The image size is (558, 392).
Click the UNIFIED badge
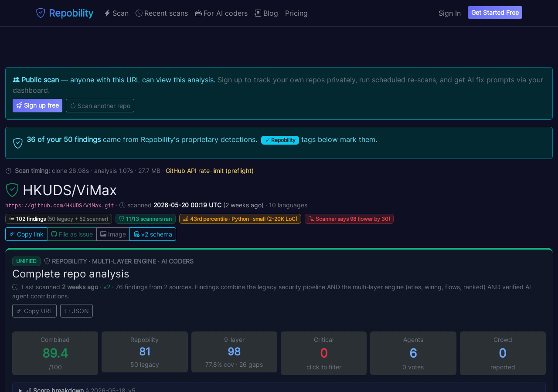(26, 261)
